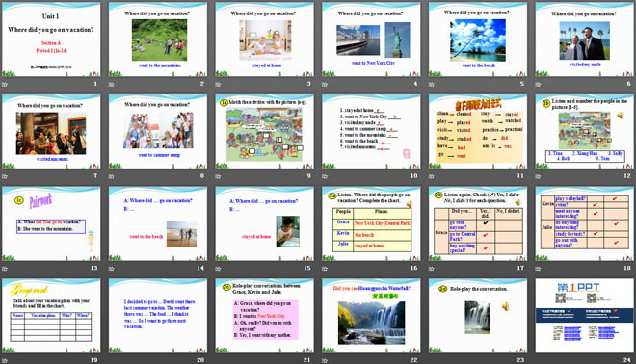Screen dimensions: 636x364
Task: Select slide 21 role-play conversation thumbnail
Action: (x=264, y=315)
